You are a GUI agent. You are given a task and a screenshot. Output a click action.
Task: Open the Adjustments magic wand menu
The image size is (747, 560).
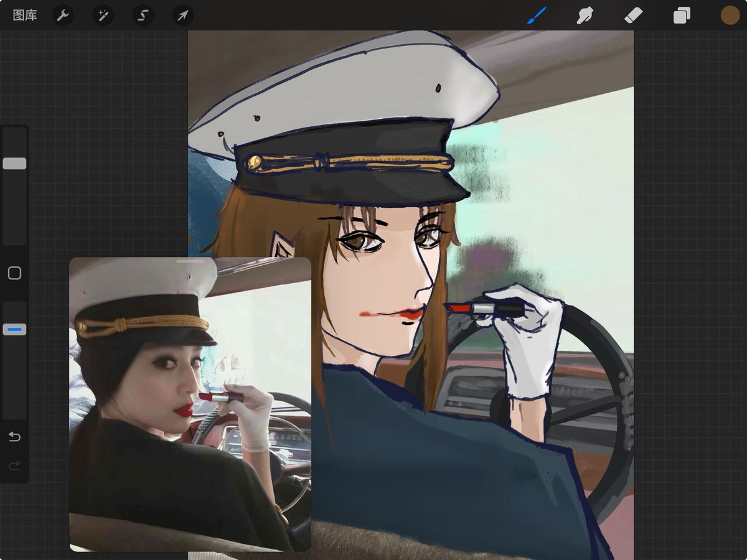click(x=103, y=16)
